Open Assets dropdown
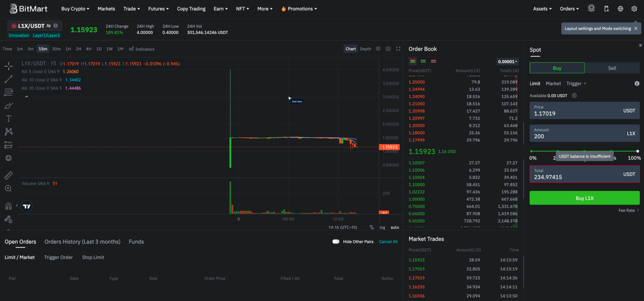644x301 pixels. 542,9
